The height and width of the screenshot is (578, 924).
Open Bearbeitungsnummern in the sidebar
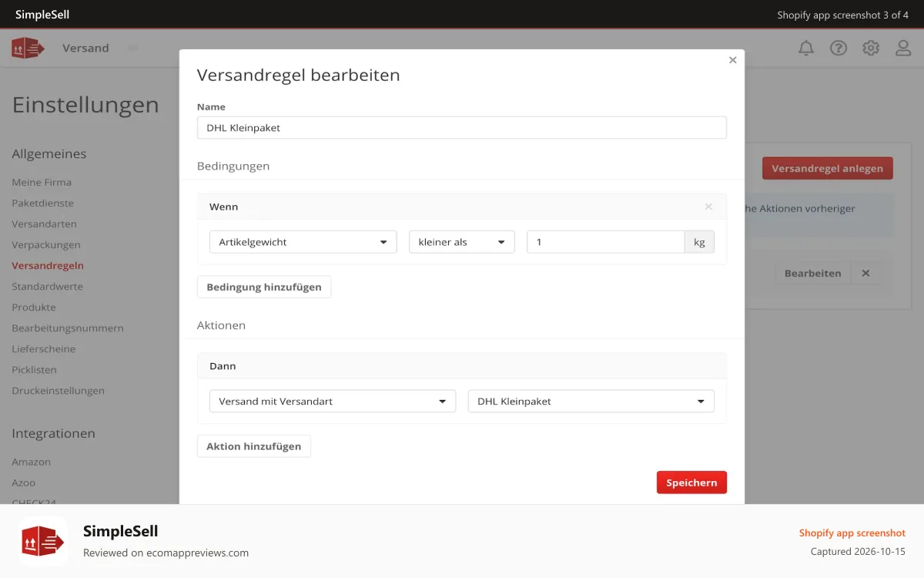pos(68,328)
